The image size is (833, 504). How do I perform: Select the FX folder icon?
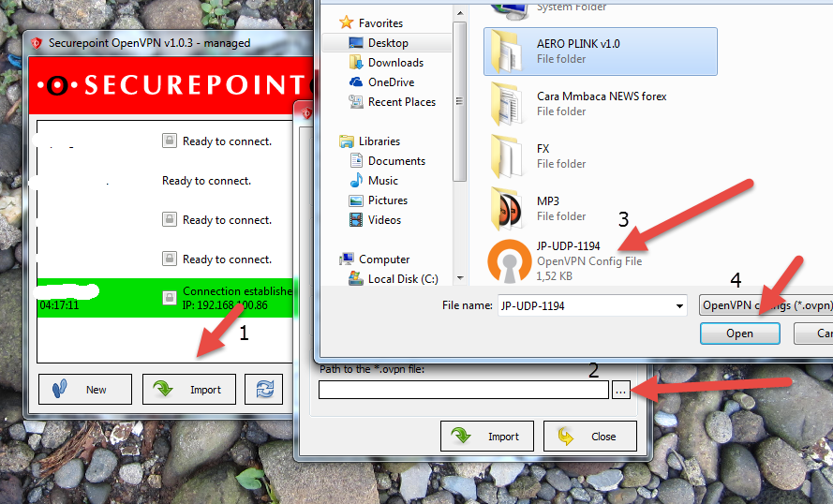coord(507,156)
